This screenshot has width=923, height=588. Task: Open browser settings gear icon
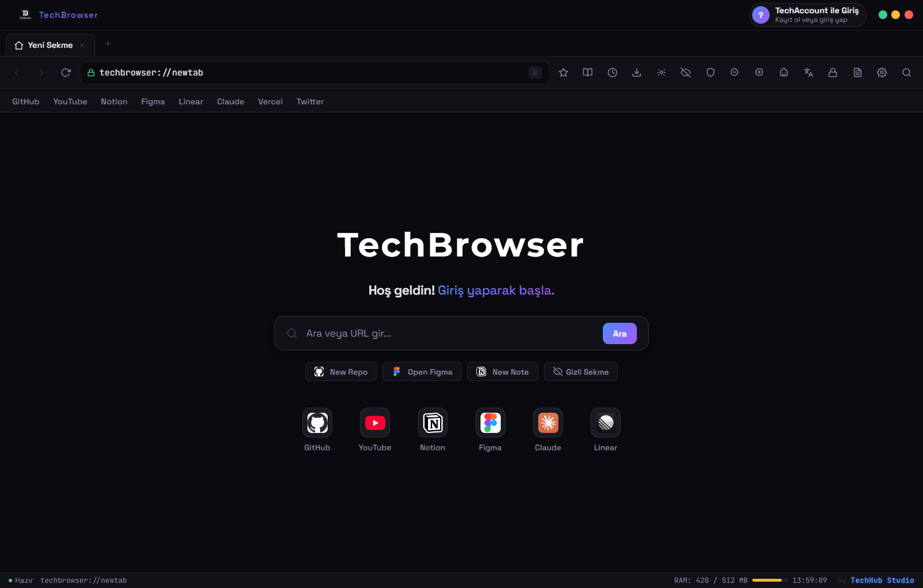pyautogui.click(x=882, y=73)
